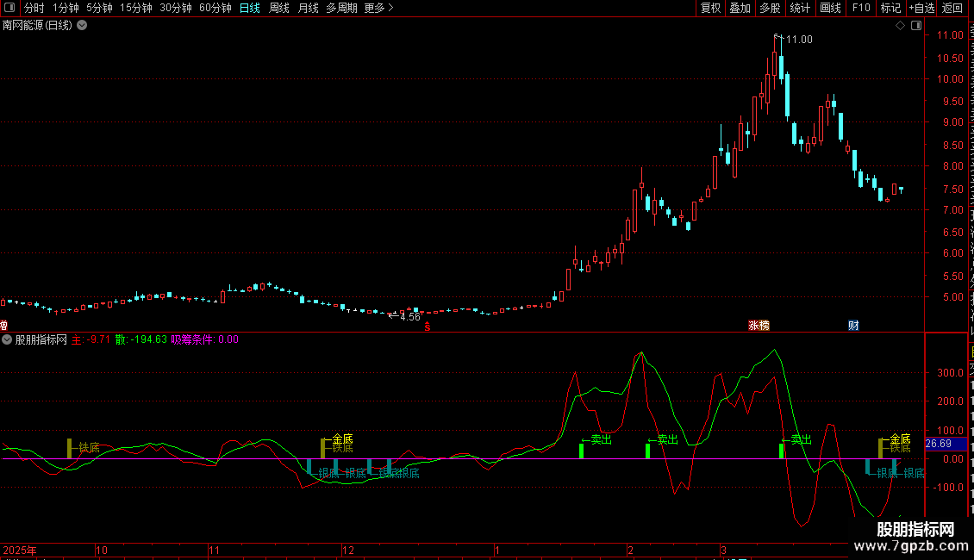Select the 5分钟 period
974x560 pixels.
tap(99, 8)
